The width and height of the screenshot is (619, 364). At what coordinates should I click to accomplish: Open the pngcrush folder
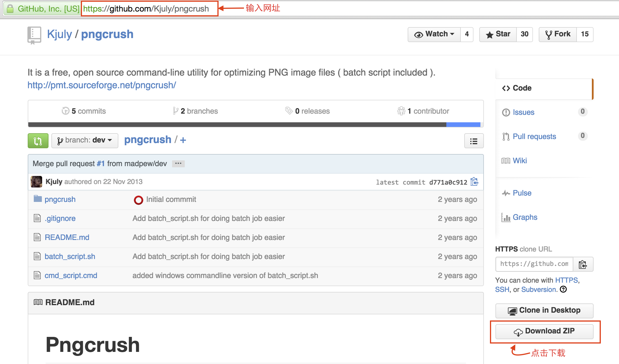coord(60,199)
